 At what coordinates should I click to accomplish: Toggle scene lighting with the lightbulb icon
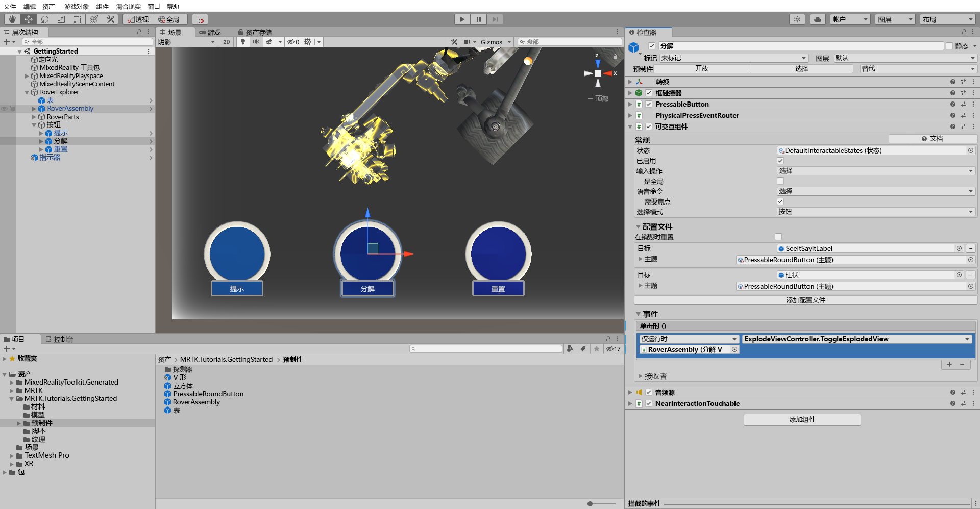click(243, 42)
